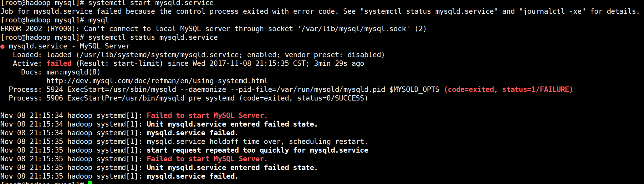644x184 pixels.
Task: Click the ExecStartPre mysqld_pre_systemd process line
Action: click(188, 98)
